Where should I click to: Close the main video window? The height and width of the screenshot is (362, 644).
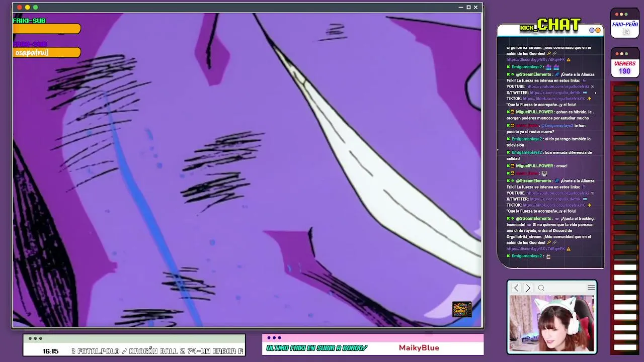pyautogui.click(x=475, y=7)
